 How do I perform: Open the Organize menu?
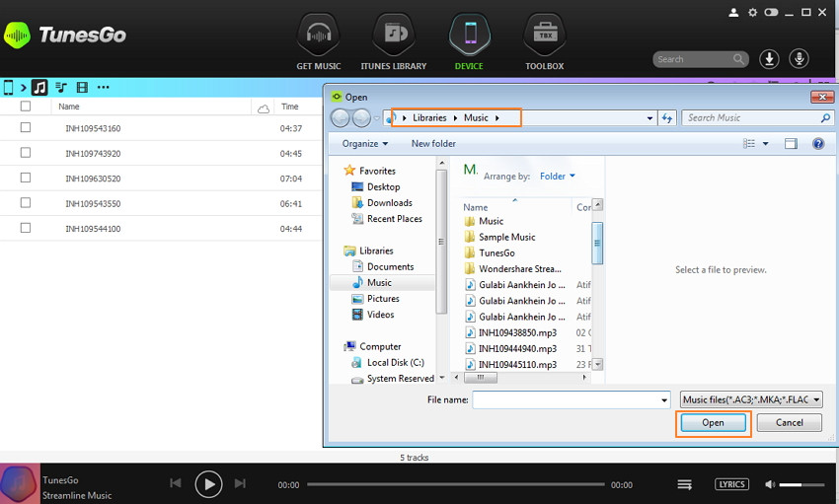365,143
